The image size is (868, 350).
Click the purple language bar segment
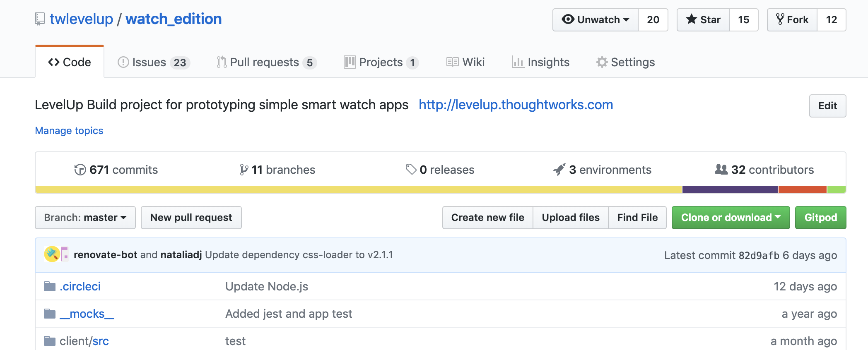click(730, 189)
